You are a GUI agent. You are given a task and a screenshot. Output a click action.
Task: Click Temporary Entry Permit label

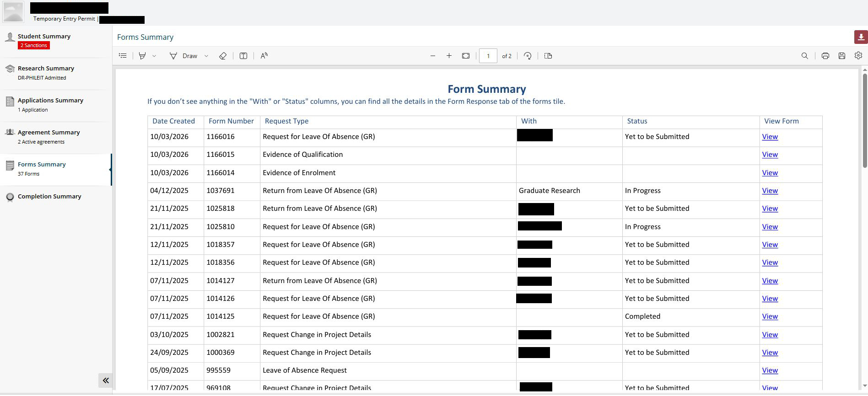coord(64,19)
